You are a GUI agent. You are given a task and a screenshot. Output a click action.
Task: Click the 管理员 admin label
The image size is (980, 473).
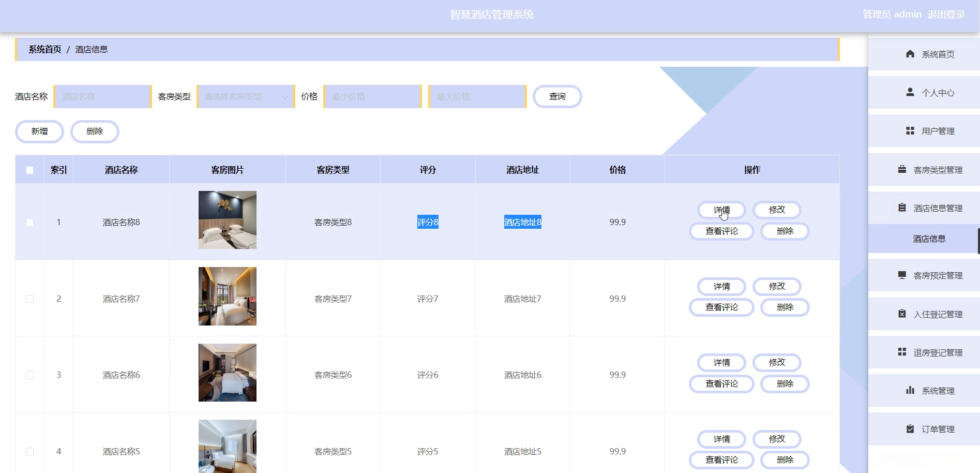click(x=892, y=14)
